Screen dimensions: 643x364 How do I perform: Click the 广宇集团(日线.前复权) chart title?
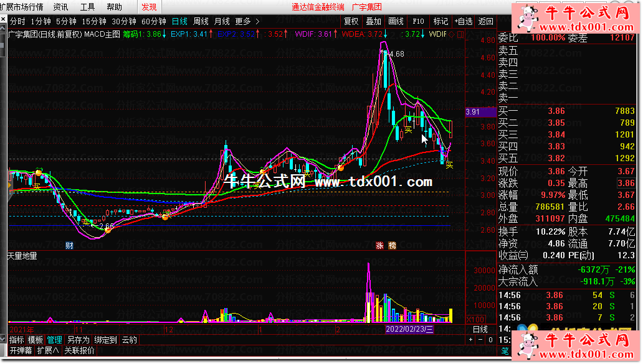pyautogui.click(x=45, y=34)
